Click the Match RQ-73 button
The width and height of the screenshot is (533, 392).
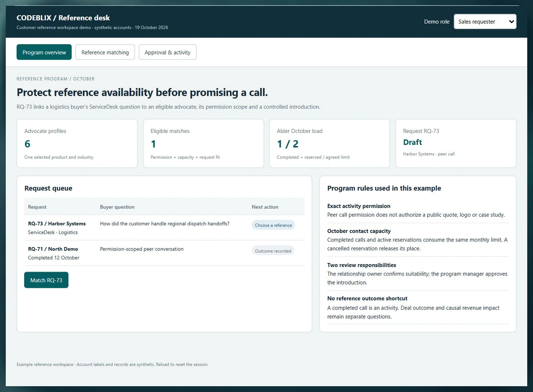[46, 280]
